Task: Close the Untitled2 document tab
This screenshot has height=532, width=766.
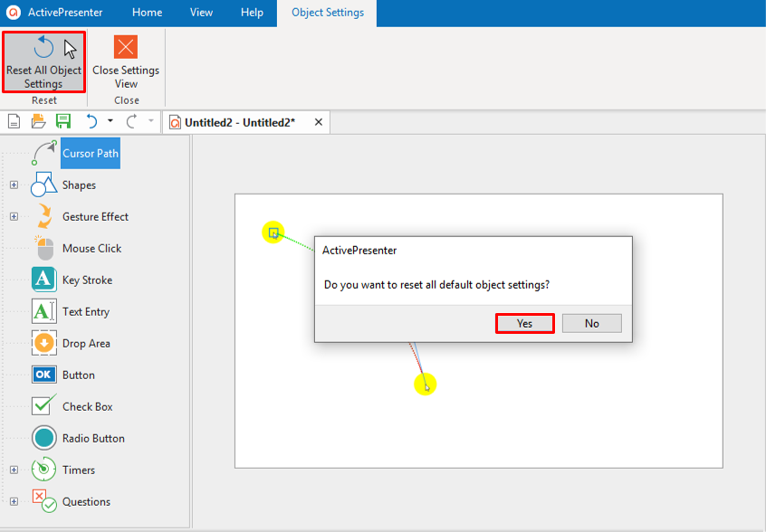Action: click(318, 122)
